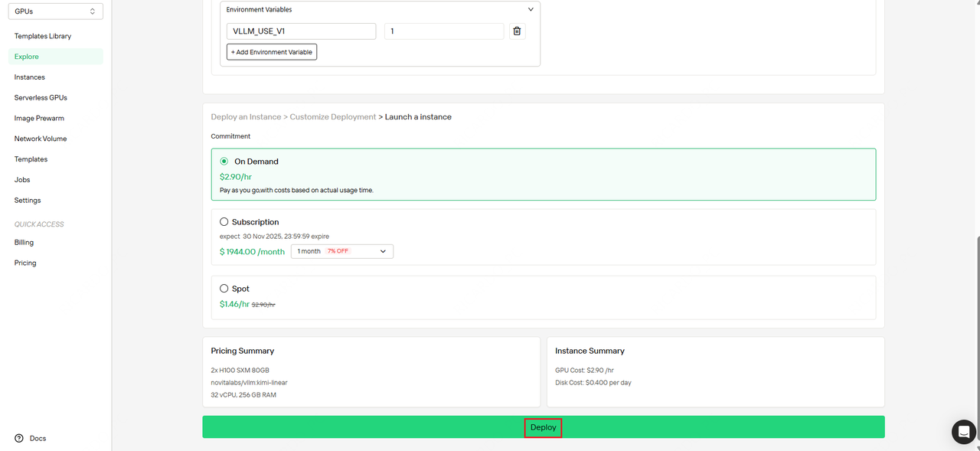This screenshot has width=980, height=451.
Task: Open the Docs link
Action: point(38,438)
